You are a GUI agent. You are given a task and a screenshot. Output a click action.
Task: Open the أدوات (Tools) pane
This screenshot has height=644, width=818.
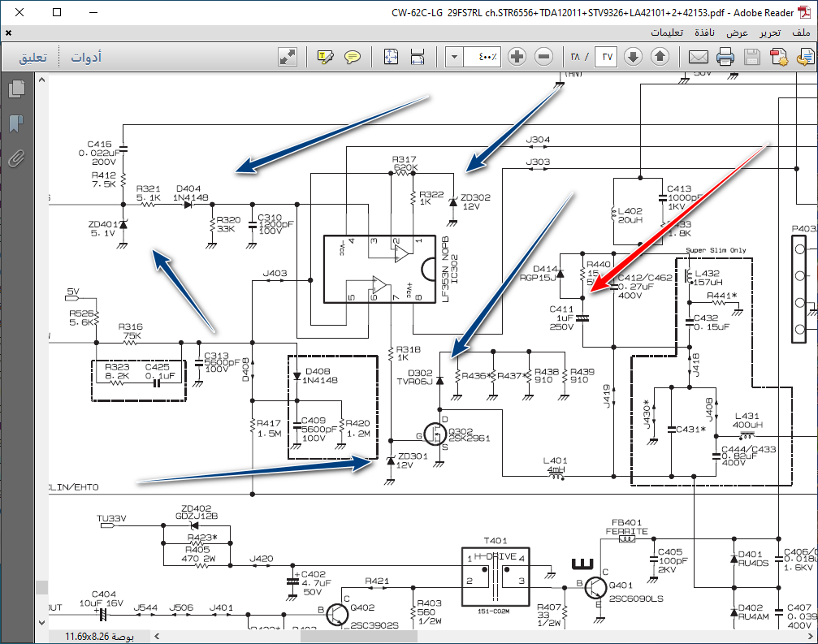click(x=86, y=57)
